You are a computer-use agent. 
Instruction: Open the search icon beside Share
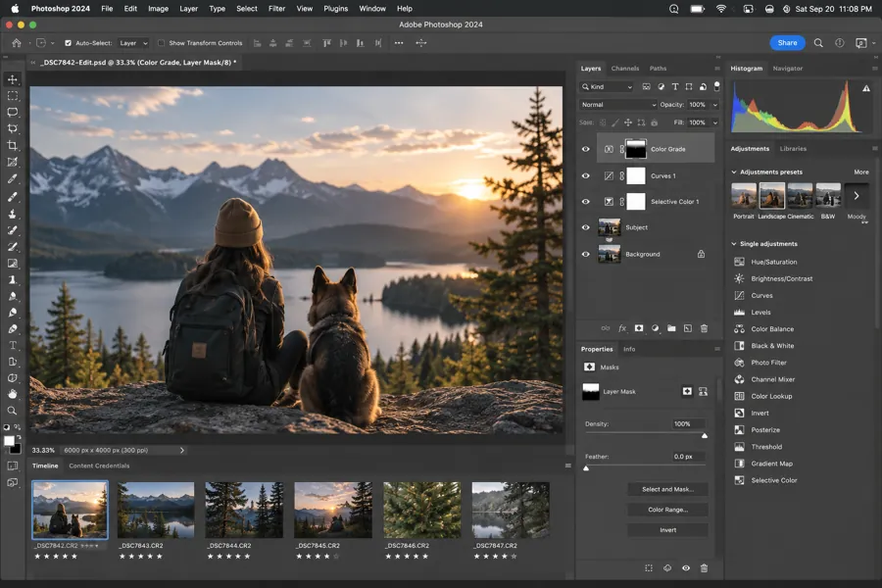818,43
